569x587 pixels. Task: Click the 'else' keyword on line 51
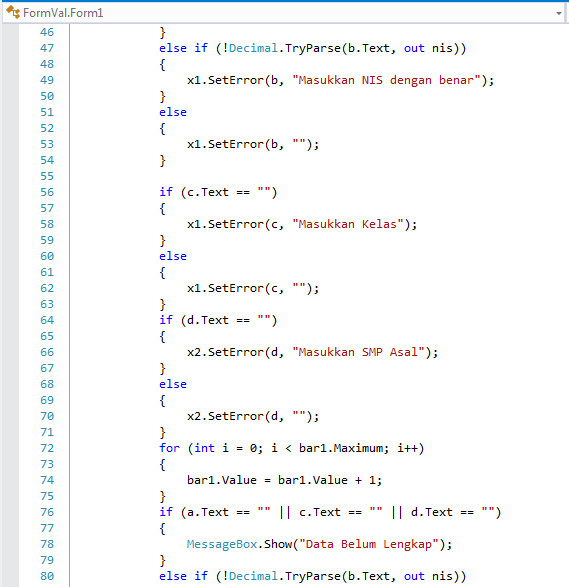pyautogui.click(x=173, y=112)
